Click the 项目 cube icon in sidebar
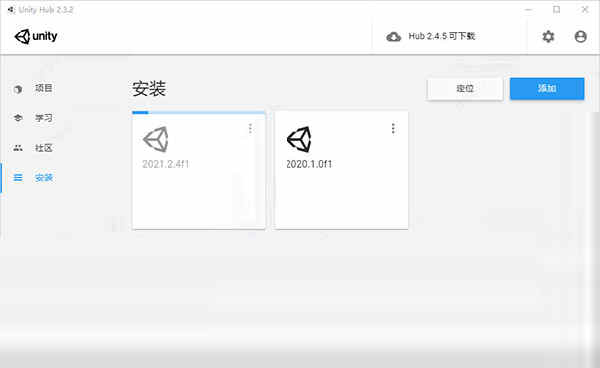Viewport: 600px width, 368px height. 18,89
